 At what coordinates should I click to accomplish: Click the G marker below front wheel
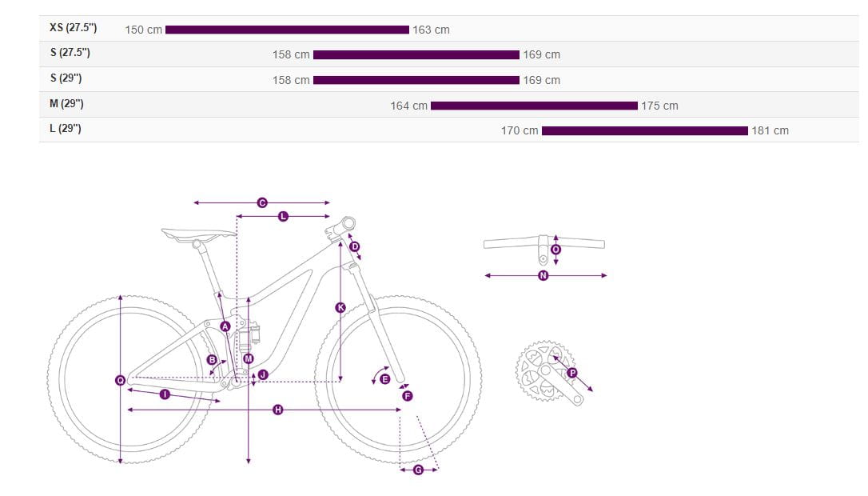point(418,470)
